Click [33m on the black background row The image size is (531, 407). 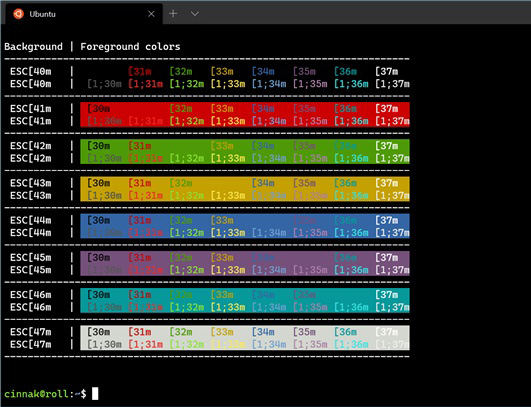(222, 72)
